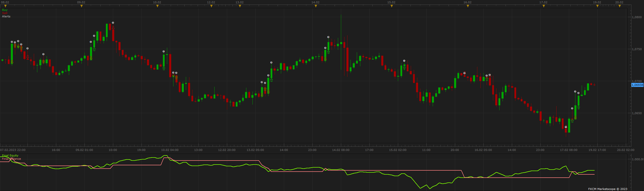The height and width of the screenshot is (191, 644).
Task: Select the Final Balance indicator label
Action: pyautogui.click(x=12, y=159)
